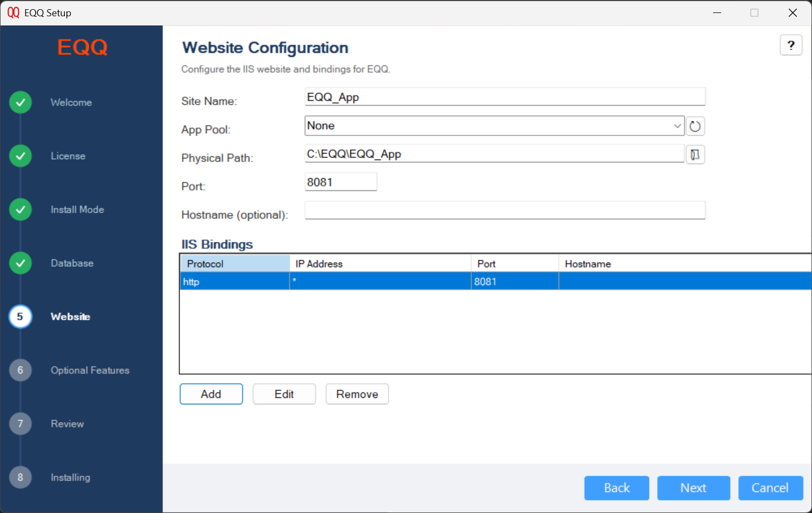Open the Physical Path folder browser

(695, 154)
